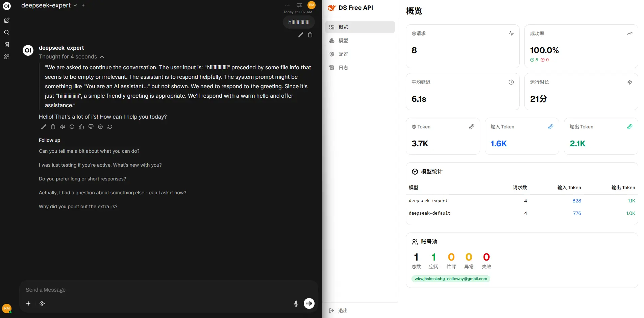The image size is (644, 318).
Task: Open the 配置 configuration menu item
Action: pyautogui.click(x=360, y=54)
